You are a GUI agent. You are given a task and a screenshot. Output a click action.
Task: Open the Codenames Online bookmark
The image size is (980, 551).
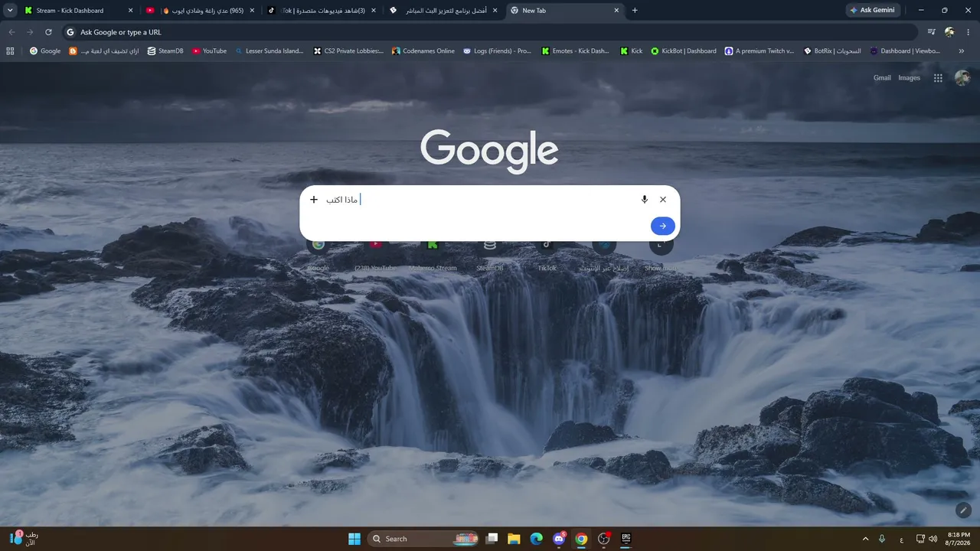[423, 51]
